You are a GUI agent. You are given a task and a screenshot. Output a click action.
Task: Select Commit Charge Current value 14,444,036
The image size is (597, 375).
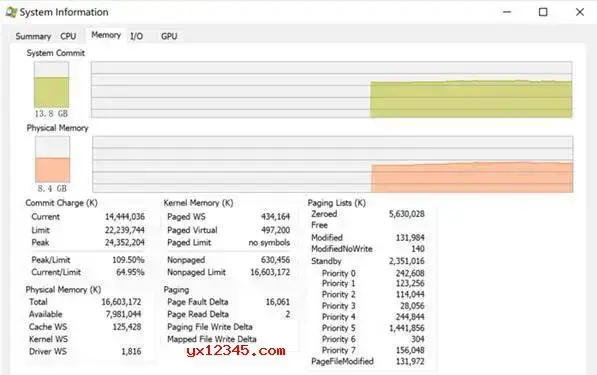125,217
